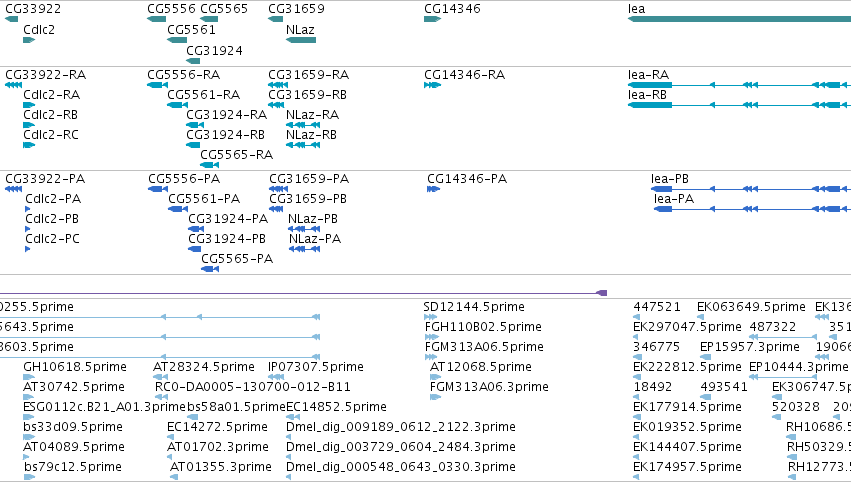
Task: Click transcript CG14346-RA
Action: tap(465, 75)
